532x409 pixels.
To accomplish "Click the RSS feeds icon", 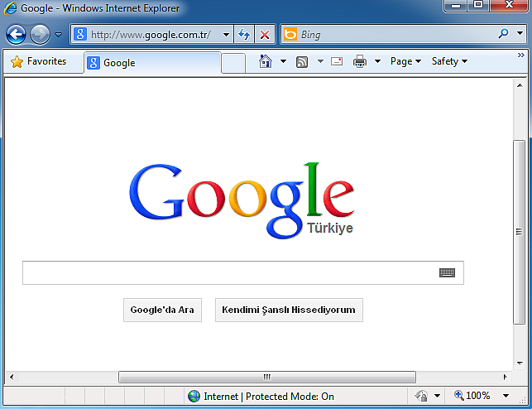I will tap(302, 61).
